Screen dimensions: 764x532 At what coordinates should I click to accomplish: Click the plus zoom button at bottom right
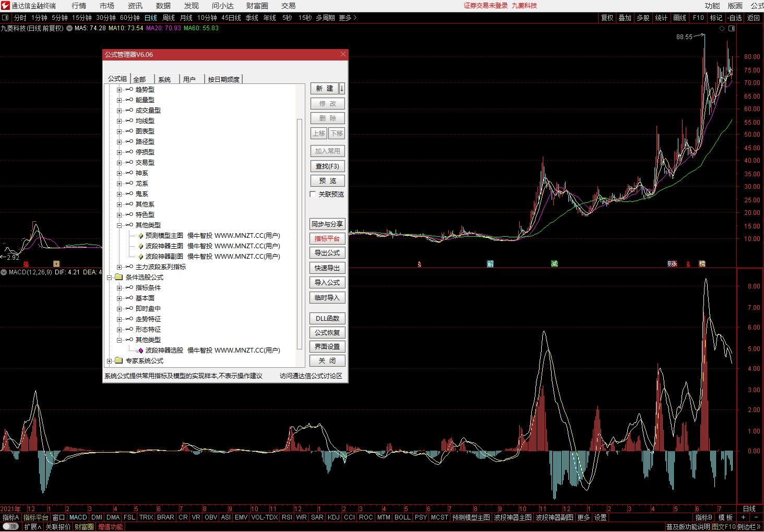743,517
